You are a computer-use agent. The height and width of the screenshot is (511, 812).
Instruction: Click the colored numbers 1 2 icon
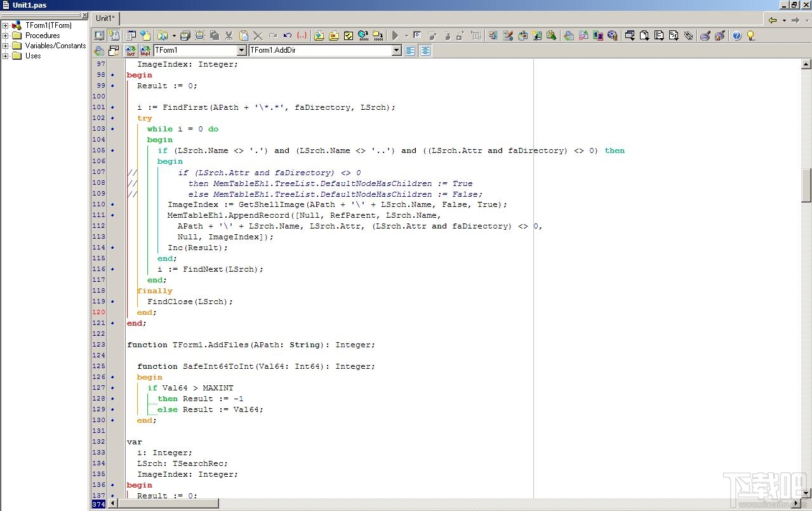597,36
